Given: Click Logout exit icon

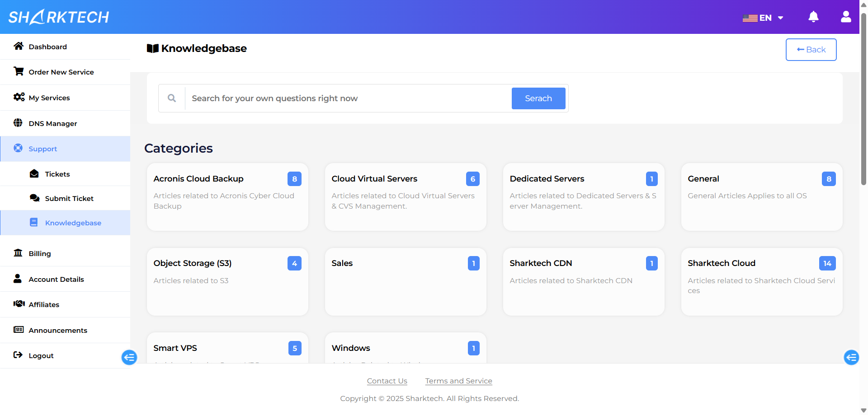Looking at the screenshot, I should tap(18, 355).
